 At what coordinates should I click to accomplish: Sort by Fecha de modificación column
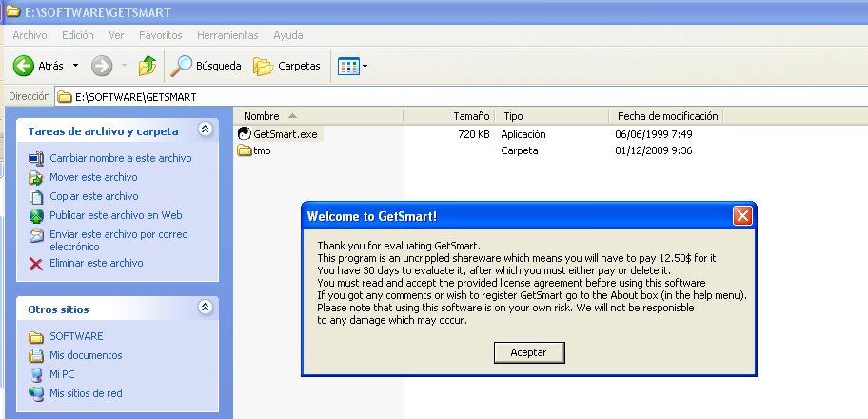(x=666, y=116)
